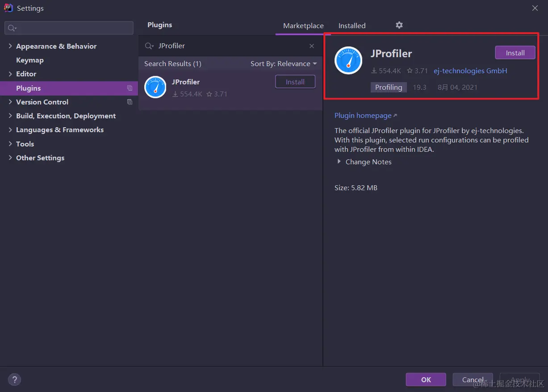
Task: Open the help question mark button
Action: coord(14,380)
